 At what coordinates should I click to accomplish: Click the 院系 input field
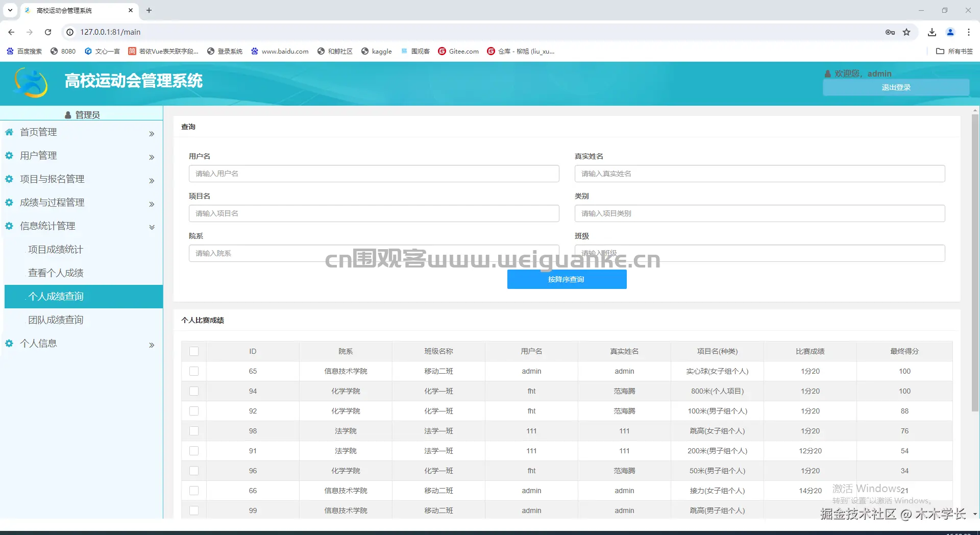[374, 253]
